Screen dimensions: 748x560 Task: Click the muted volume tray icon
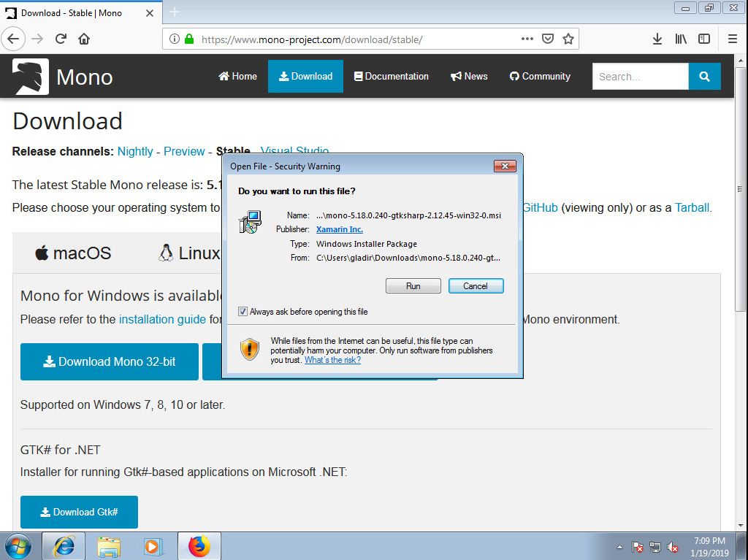[x=673, y=547]
